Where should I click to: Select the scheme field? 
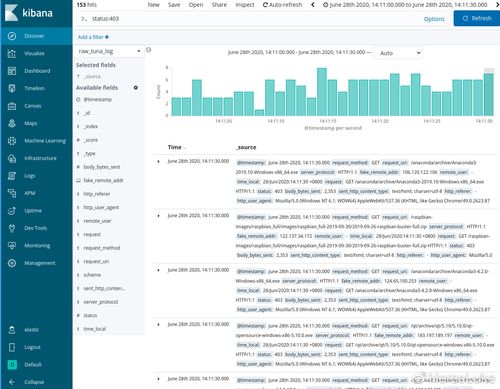(x=92, y=275)
